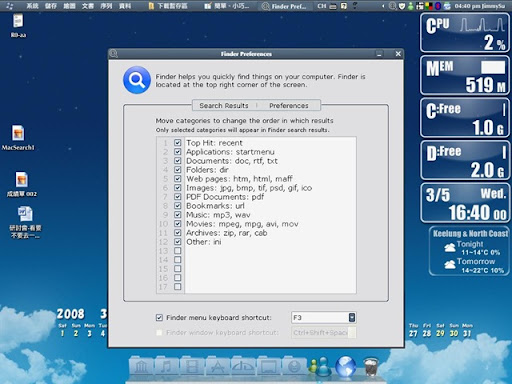Open the 系統 menu
Image resolution: width=512 pixels, height=384 pixels.
32,6
